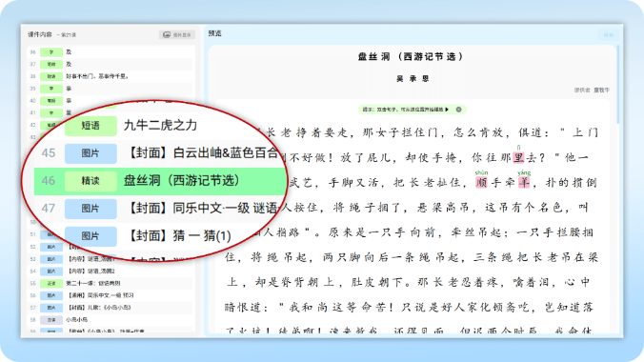Click blue image tag on row 54

pyautogui.click(x=51, y=271)
